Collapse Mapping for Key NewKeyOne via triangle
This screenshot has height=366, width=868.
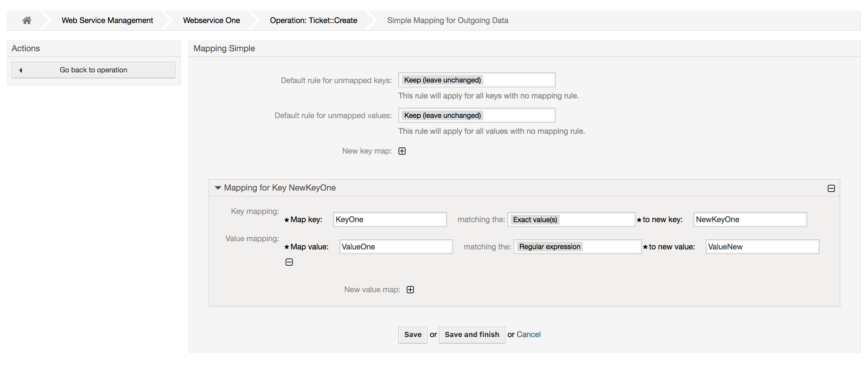[x=218, y=188]
